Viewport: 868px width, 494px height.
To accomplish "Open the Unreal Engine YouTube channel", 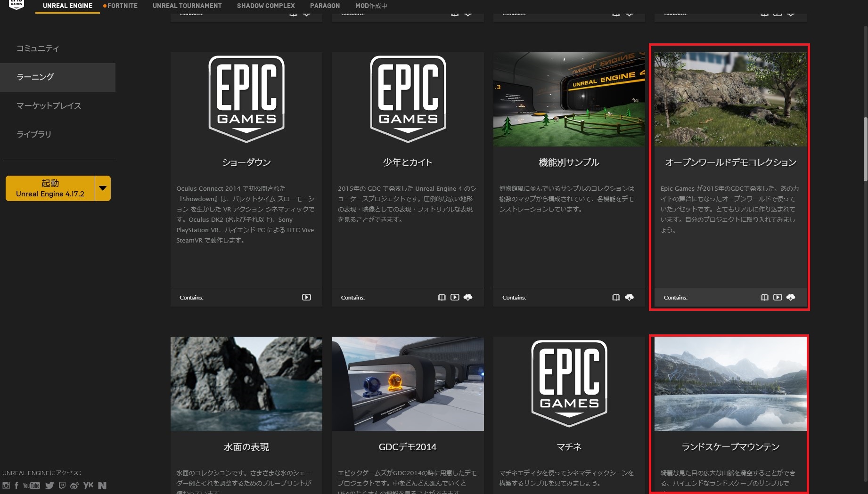I will 32,486.
